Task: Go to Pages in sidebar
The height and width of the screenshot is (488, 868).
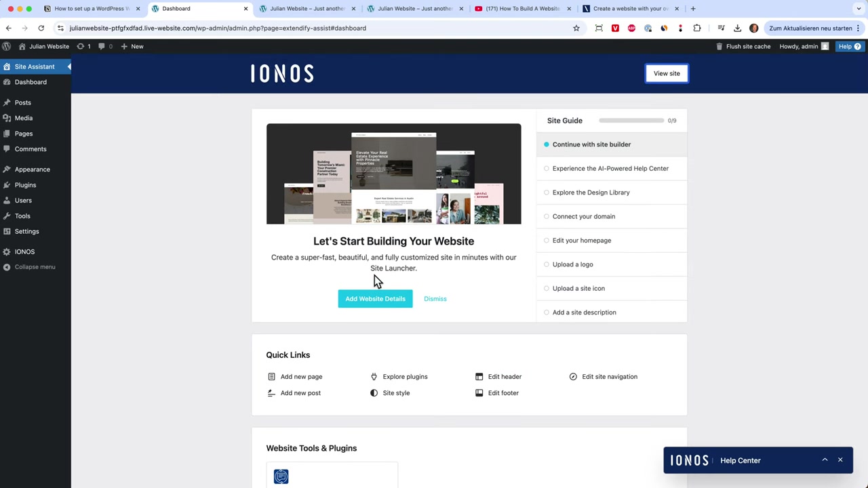Action: point(24,134)
